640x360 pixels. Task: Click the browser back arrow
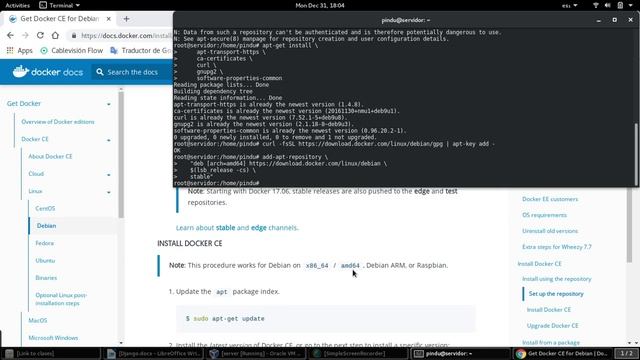click(x=10, y=36)
